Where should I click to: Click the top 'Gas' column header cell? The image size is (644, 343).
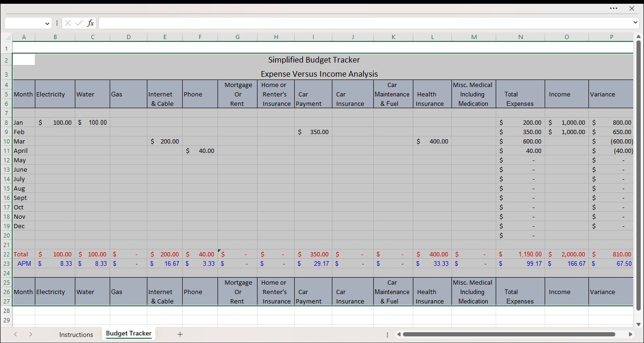(129, 94)
